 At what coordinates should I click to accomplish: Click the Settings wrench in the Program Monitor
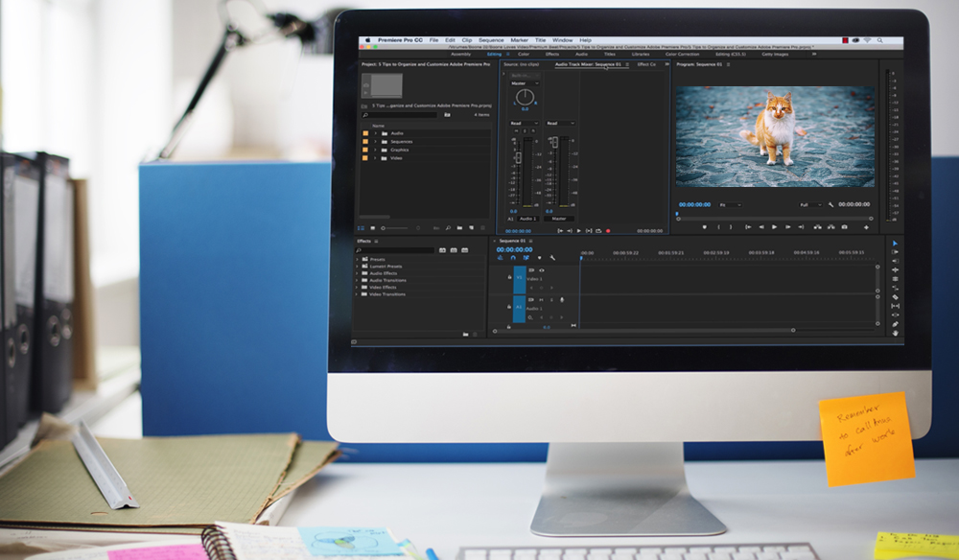[x=830, y=205]
